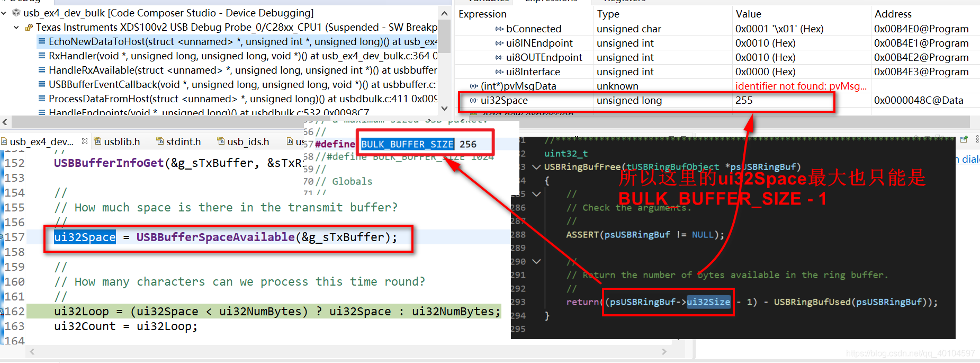The image size is (980, 363).
Task: Click USBBufferSpaceAvailable call on line 157
Action: (215, 237)
